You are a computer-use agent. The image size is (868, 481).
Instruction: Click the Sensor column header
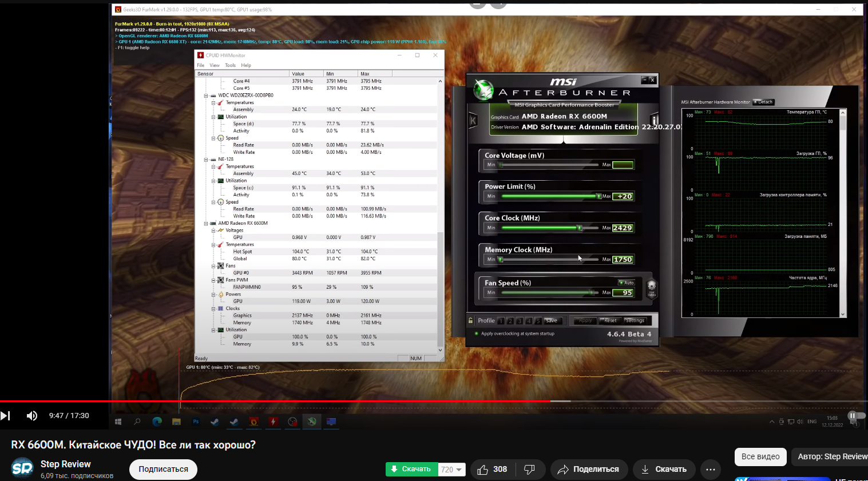(243, 74)
